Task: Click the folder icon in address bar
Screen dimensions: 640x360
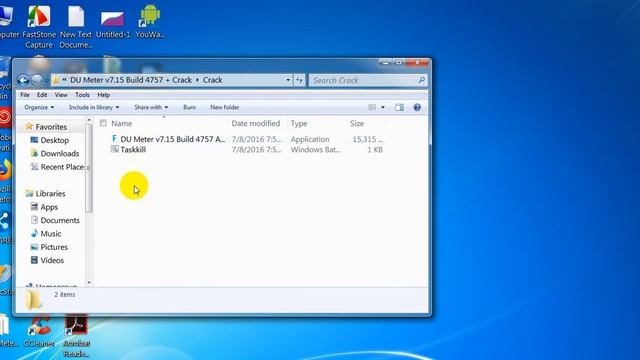Action: (56, 80)
